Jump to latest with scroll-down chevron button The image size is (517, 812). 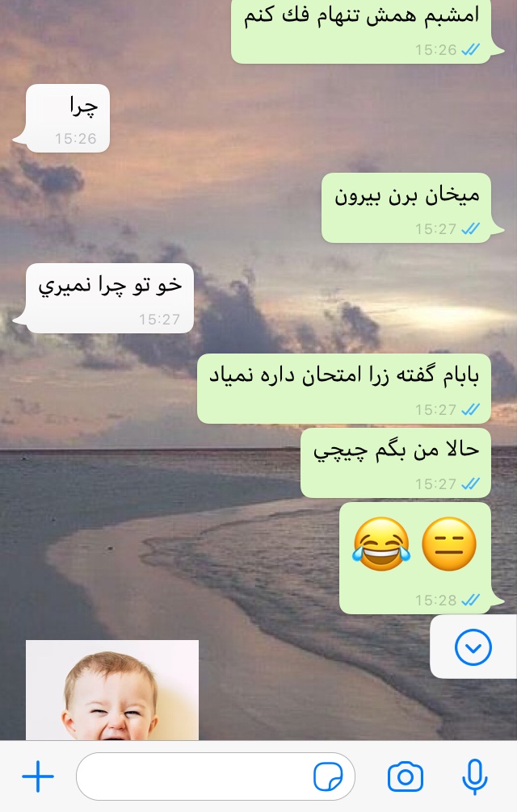(x=473, y=647)
